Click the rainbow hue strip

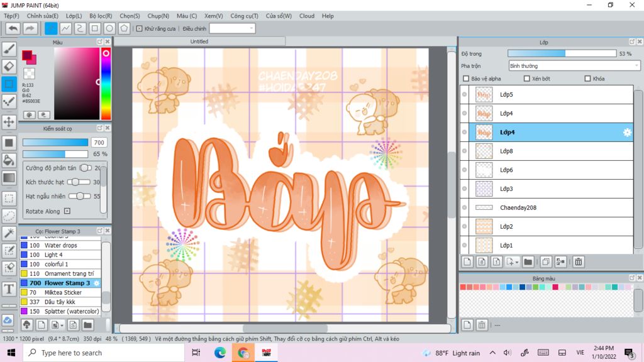[106, 84]
